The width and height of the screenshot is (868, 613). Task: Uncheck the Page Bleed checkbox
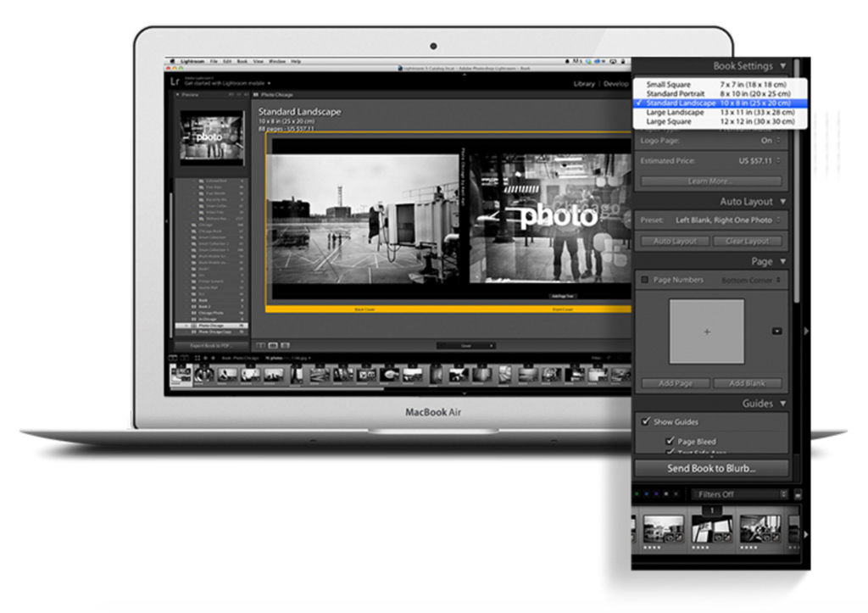click(670, 441)
